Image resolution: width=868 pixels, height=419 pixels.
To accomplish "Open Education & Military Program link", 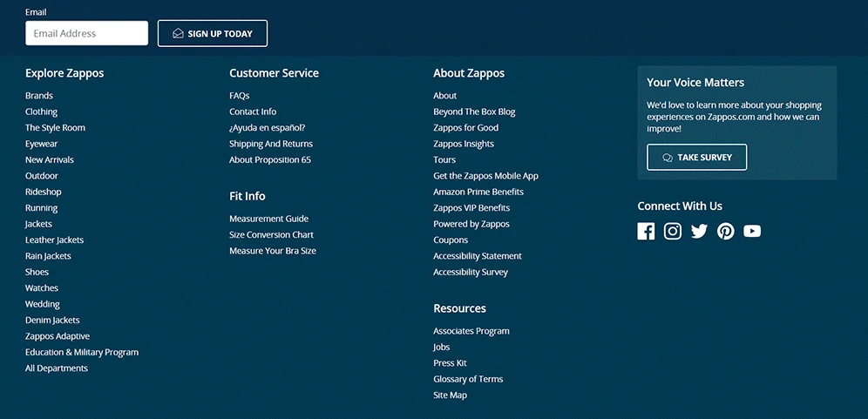I will point(82,353).
